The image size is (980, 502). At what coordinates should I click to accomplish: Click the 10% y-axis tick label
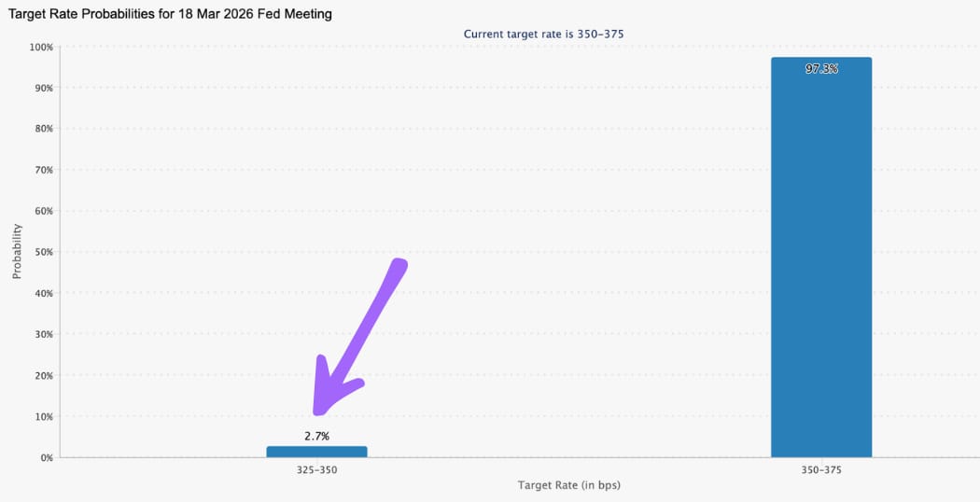point(42,416)
